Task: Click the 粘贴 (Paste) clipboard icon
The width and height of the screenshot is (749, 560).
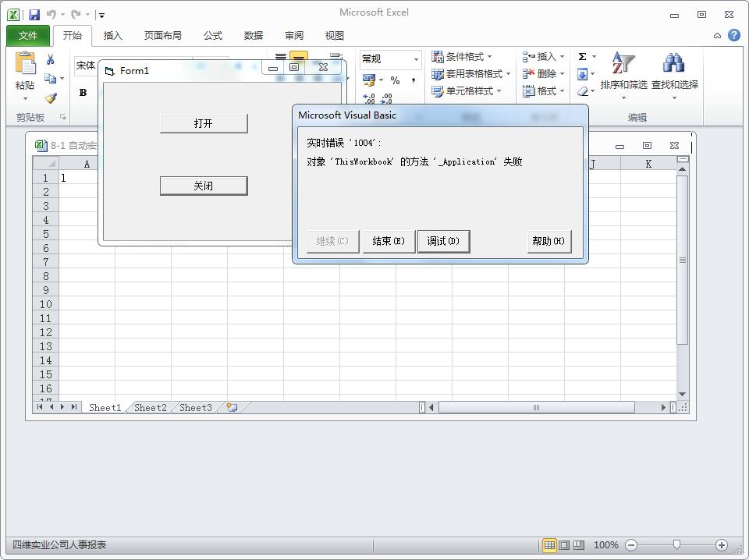Action: [25, 63]
